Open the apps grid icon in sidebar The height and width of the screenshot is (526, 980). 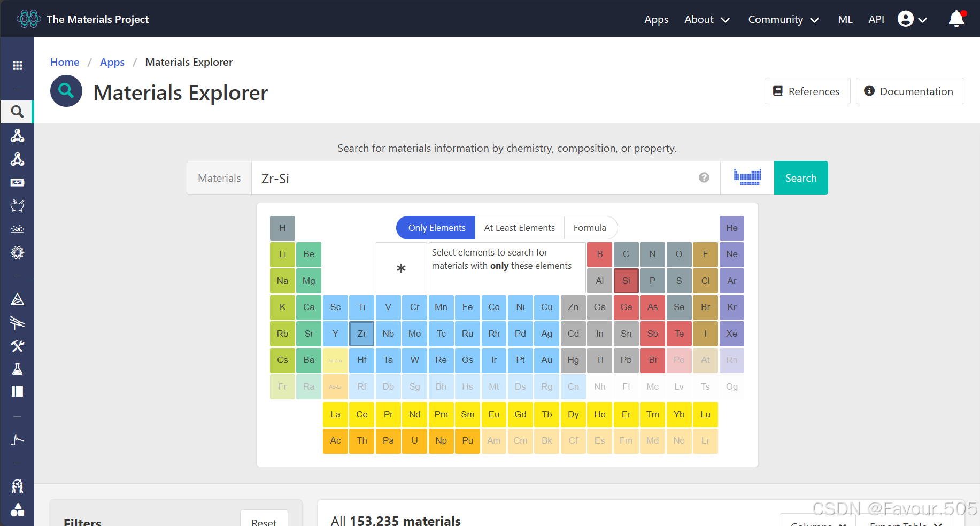click(17, 65)
